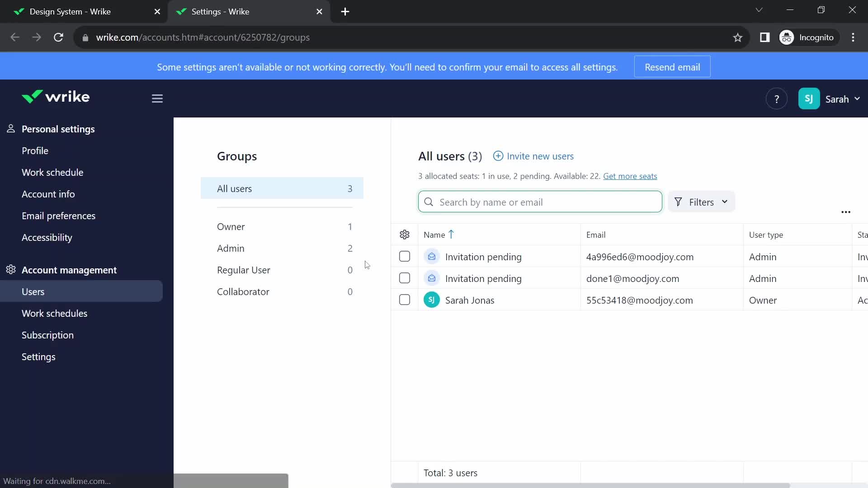Expand the Filters dropdown
Screen dimensions: 868x488
(x=701, y=202)
